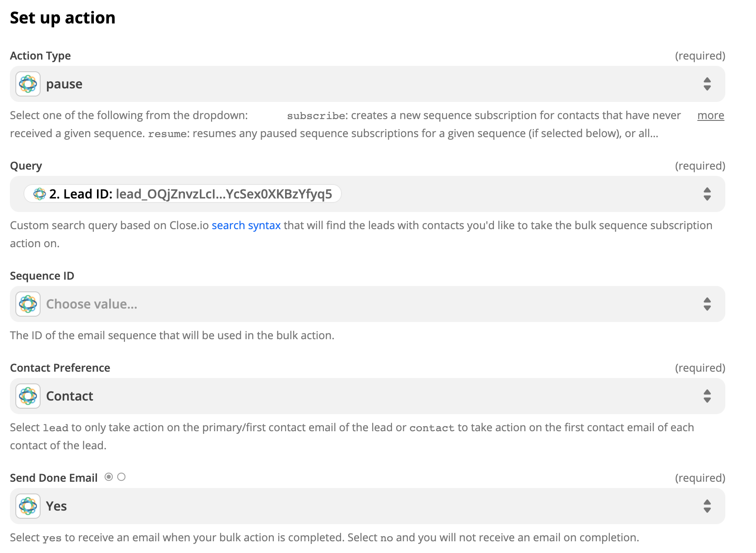The width and height of the screenshot is (756, 553).
Task: Open the 'search syntax' link
Action: 246,226
